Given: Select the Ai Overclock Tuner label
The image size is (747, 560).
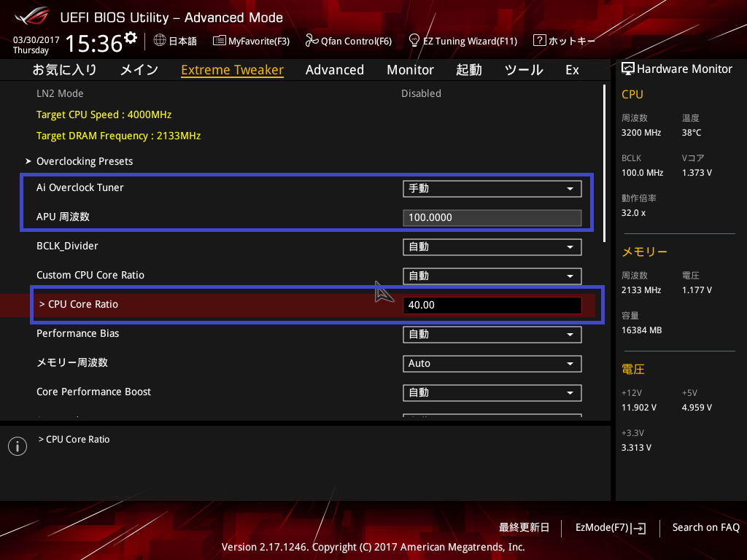Looking at the screenshot, I should coord(80,187).
